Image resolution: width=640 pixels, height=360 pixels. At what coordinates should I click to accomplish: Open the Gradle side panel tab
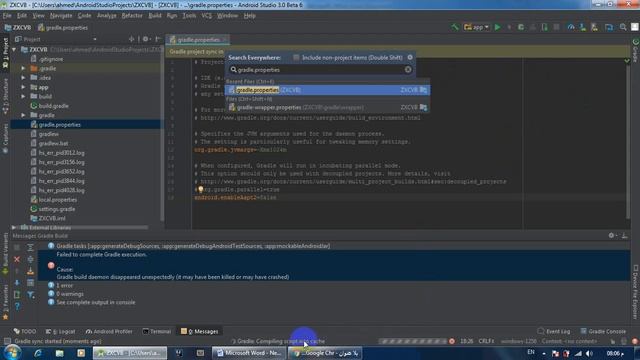pyautogui.click(x=636, y=50)
